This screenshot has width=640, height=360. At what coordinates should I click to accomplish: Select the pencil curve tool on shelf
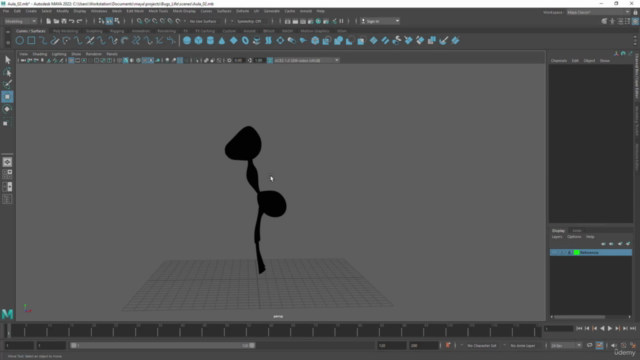55,40
